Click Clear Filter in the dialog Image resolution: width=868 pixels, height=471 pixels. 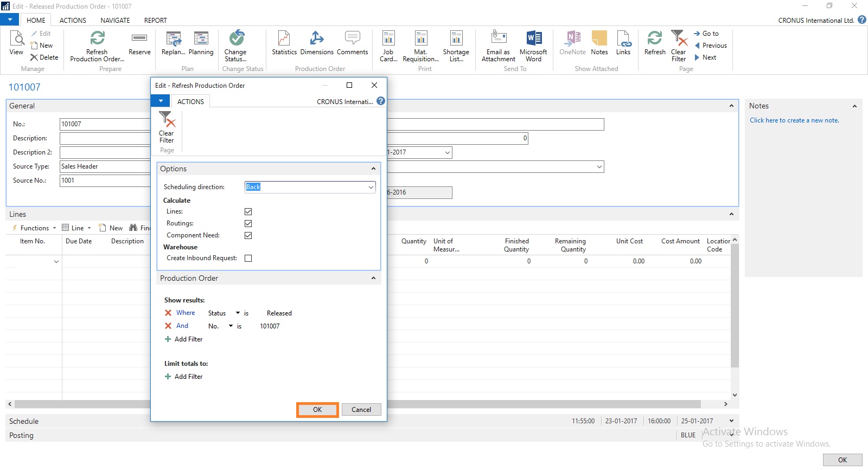pyautogui.click(x=167, y=127)
